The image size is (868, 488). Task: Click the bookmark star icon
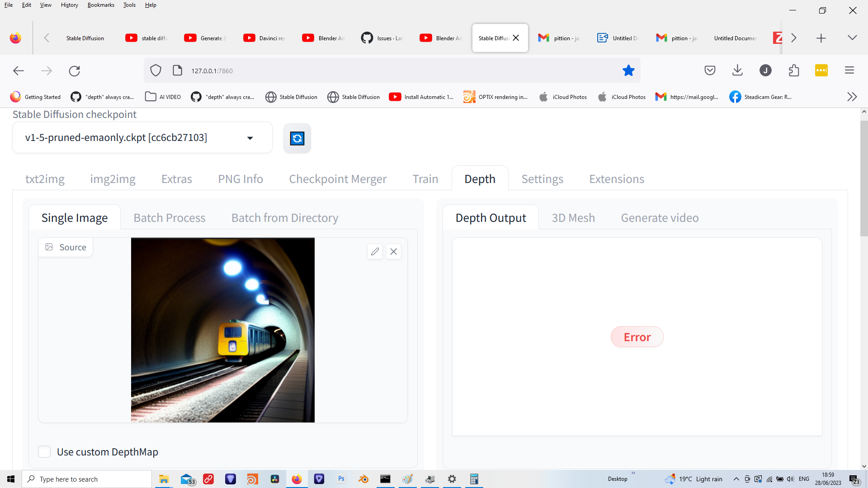click(628, 70)
